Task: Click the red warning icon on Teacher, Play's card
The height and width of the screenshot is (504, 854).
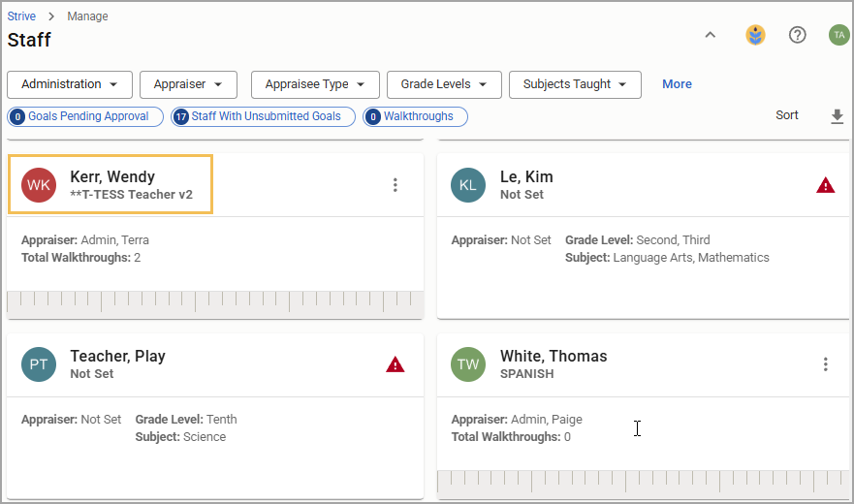Action: (x=395, y=364)
